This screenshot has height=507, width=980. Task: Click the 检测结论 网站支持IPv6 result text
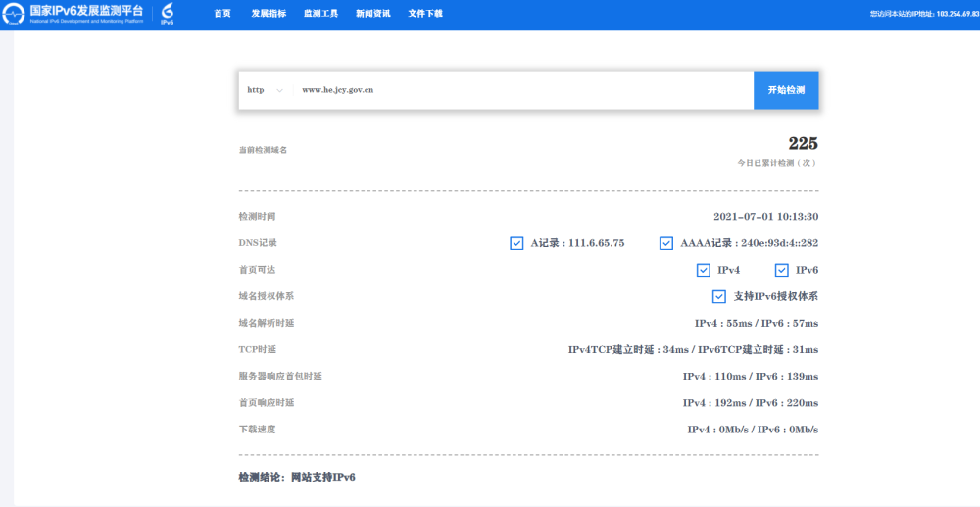[x=297, y=477]
